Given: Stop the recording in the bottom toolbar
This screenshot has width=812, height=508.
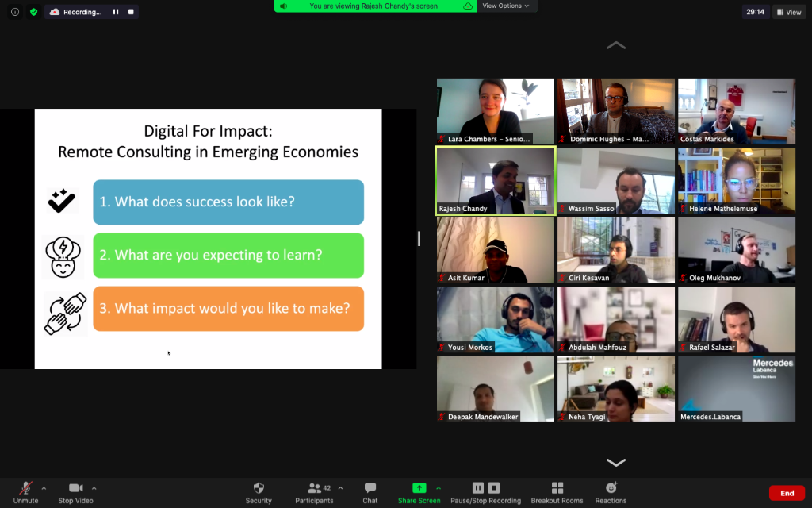Looking at the screenshot, I should pyautogui.click(x=494, y=488).
